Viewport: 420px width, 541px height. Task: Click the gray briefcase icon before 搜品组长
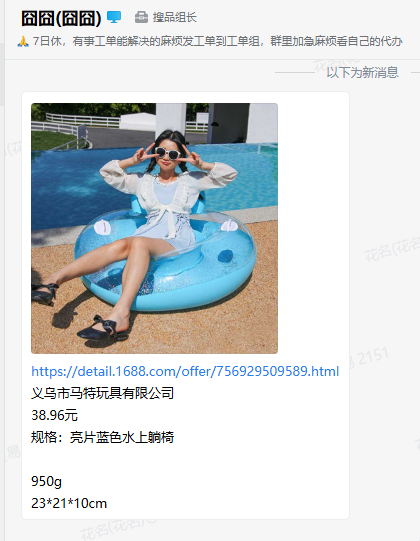tap(141, 17)
